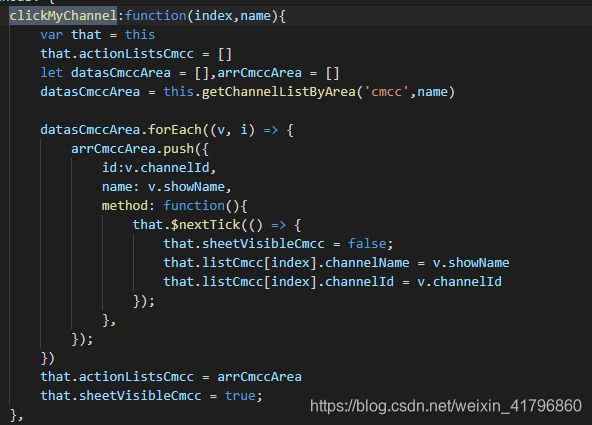Click the 'true' value

(x=240, y=396)
